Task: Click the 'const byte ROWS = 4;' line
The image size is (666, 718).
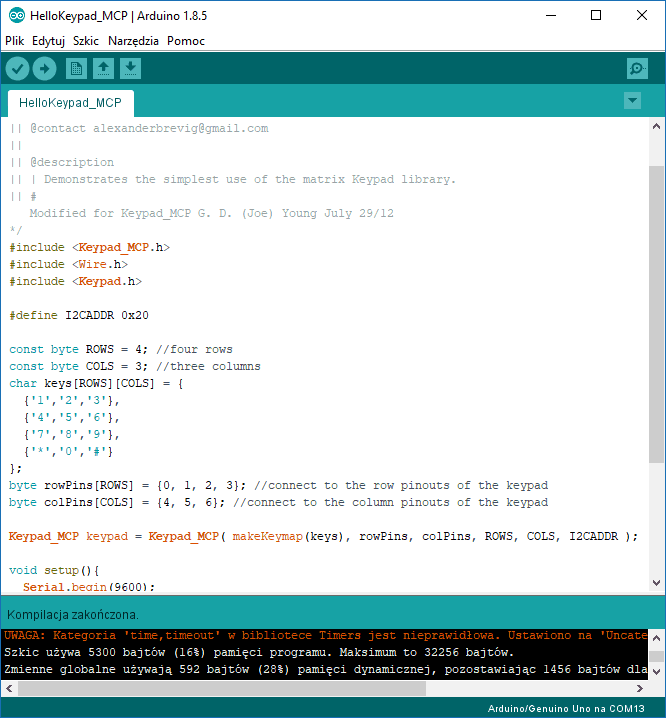Action: 121,349
